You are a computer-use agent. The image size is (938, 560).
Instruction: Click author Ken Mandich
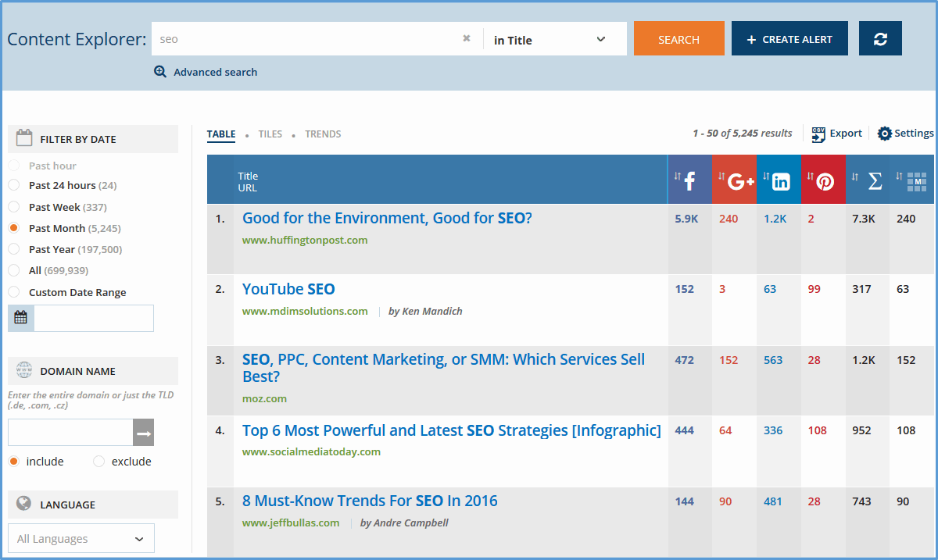pyautogui.click(x=425, y=311)
